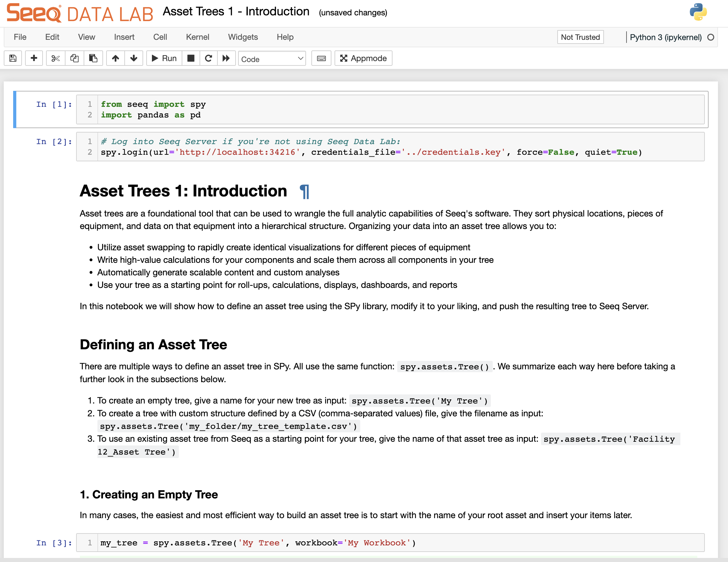The width and height of the screenshot is (728, 562).
Task: Select the In [1] cell prompt
Action: tap(54, 104)
